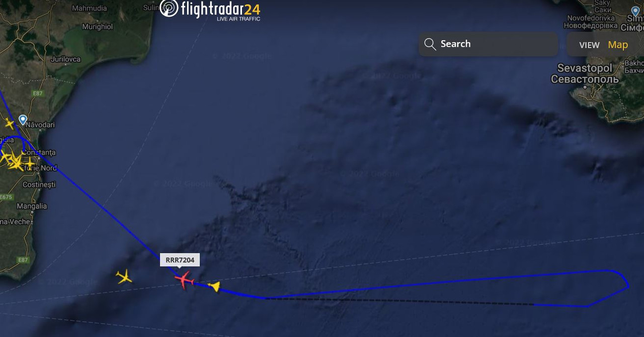644x337 pixels.
Task: Click the search magnifier icon
Action: 430,44
